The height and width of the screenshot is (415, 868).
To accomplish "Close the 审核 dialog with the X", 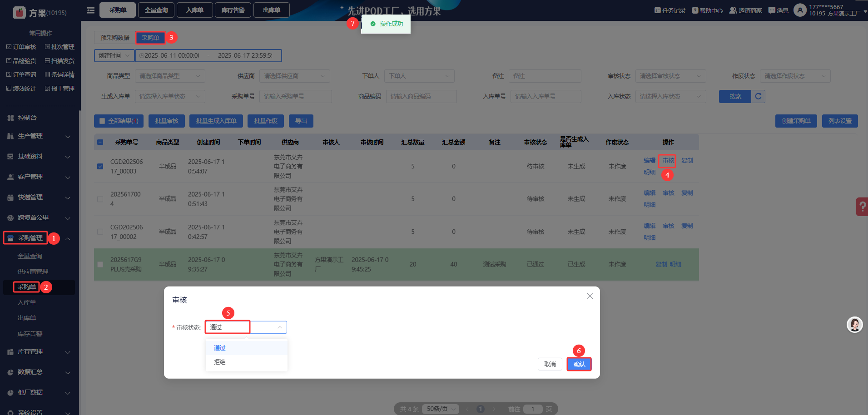I will pyautogui.click(x=590, y=296).
